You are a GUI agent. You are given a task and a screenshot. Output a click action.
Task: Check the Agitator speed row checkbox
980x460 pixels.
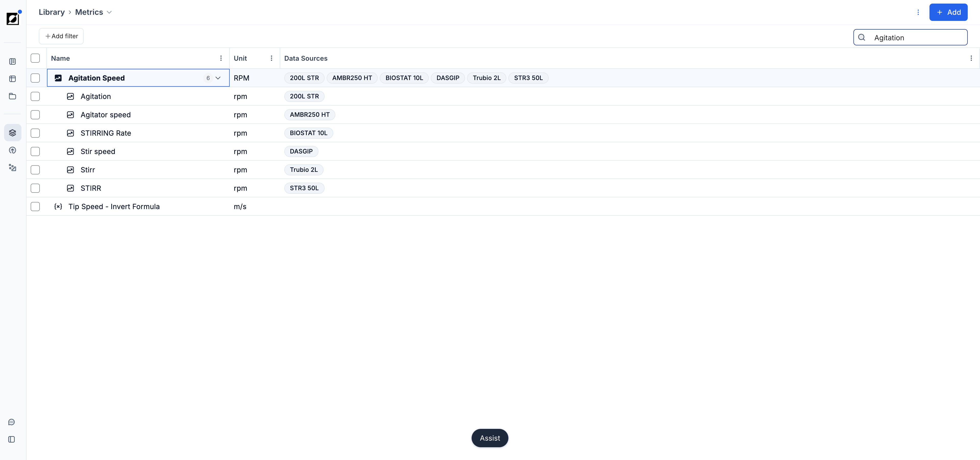point(35,115)
